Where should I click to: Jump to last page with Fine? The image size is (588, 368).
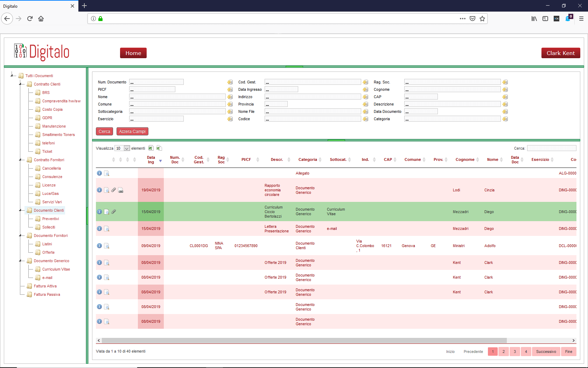(569, 352)
